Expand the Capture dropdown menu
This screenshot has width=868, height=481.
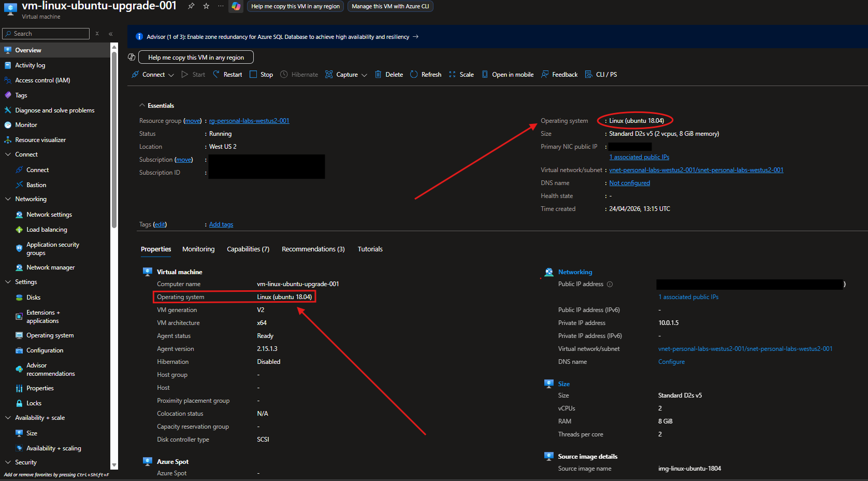coord(346,75)
